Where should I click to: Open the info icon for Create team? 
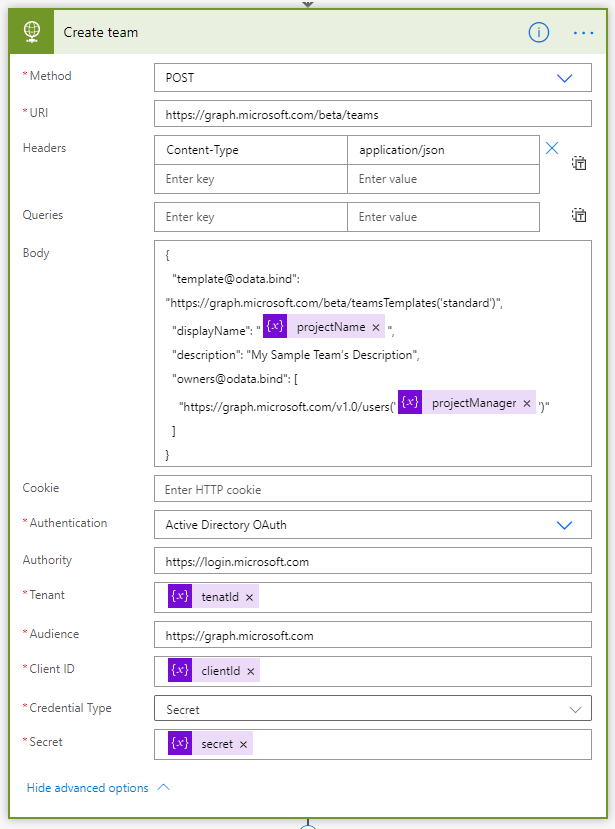pyautogui.click(x=538, y=33)
